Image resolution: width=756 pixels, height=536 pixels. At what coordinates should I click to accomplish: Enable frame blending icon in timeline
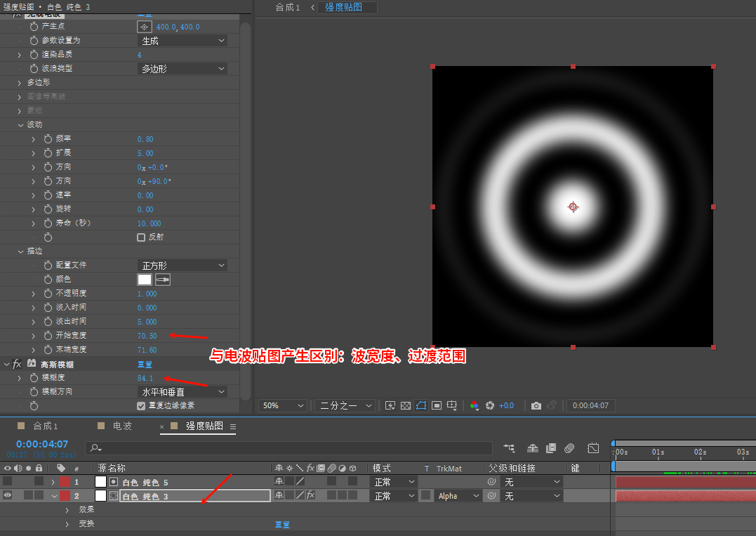550,448
